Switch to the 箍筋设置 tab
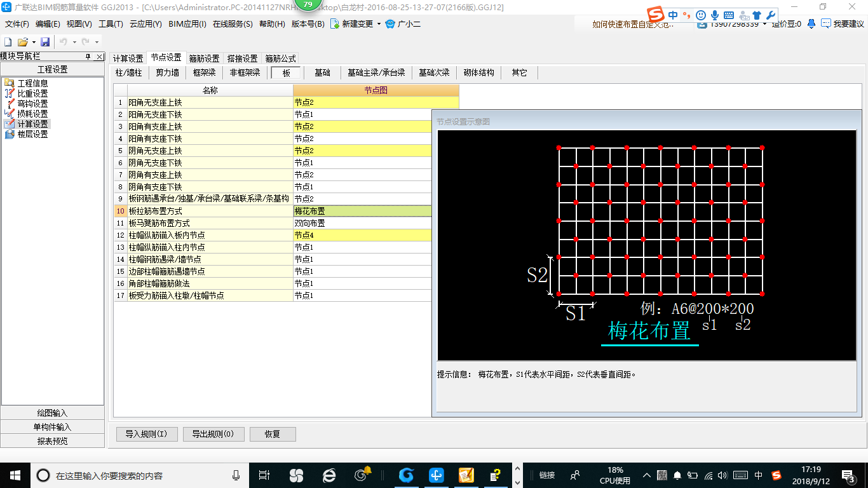 (x=204, y=58)
